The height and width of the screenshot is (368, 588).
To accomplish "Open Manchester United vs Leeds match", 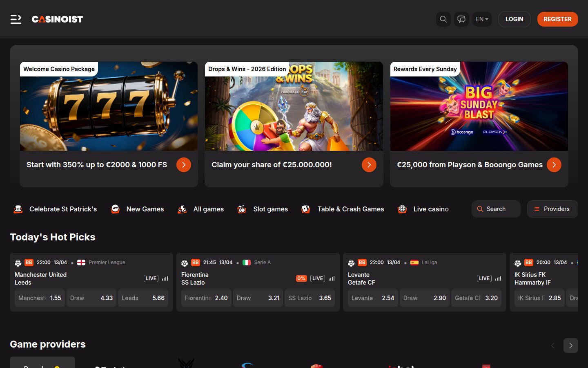I will point(40,278).
